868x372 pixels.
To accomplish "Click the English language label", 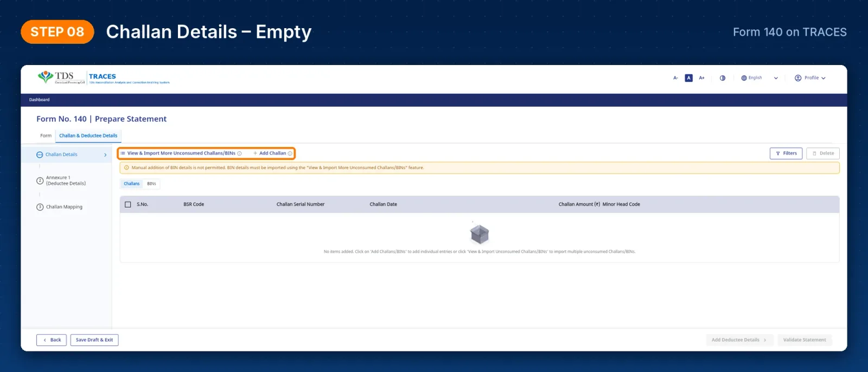I will pyautogui.click(x=755, y=78).
